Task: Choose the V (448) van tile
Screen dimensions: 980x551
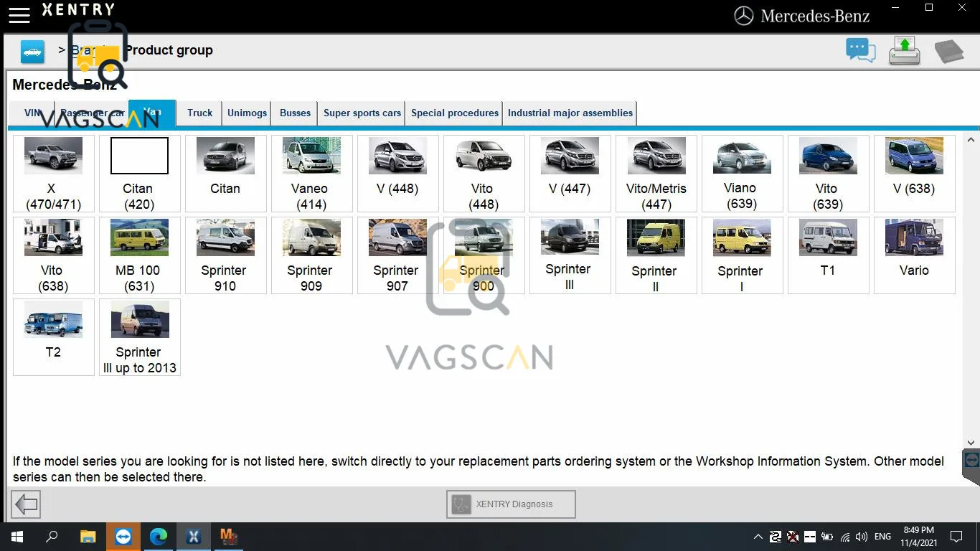Action: pyautogui.click(x=398, y=174)
